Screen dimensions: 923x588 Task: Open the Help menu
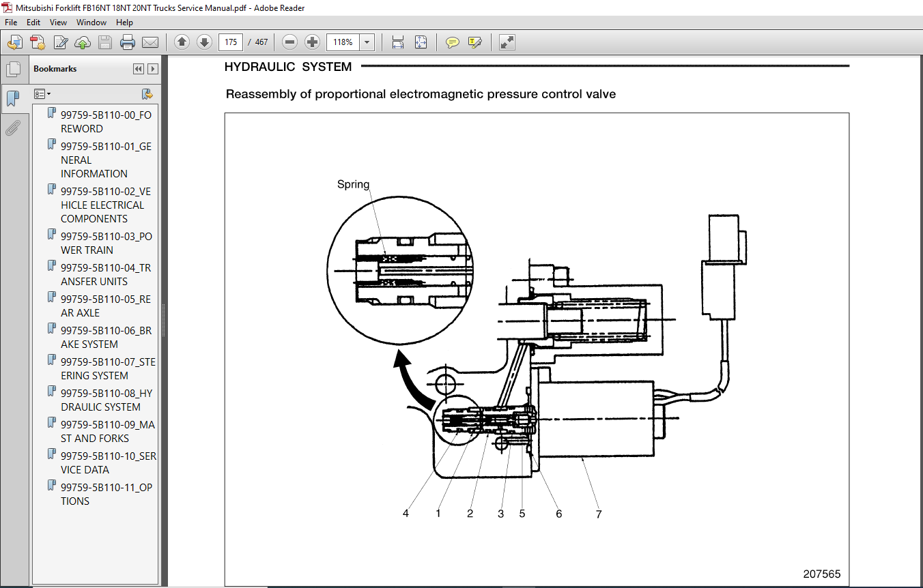tap(124, 23)
